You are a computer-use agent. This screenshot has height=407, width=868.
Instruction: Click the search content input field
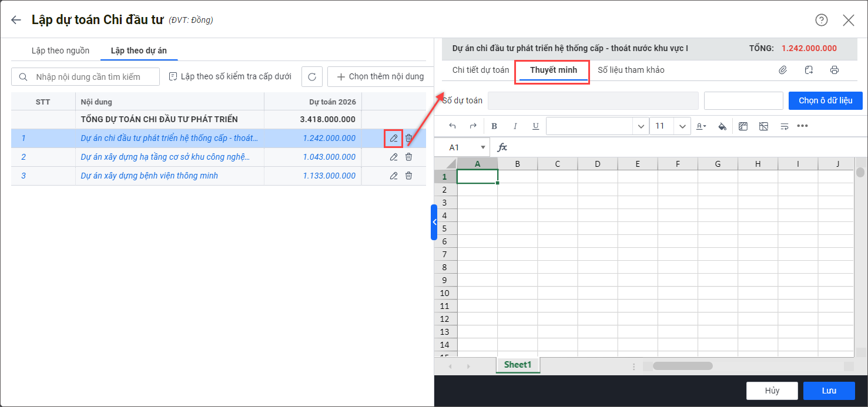(x=94, y=77)
